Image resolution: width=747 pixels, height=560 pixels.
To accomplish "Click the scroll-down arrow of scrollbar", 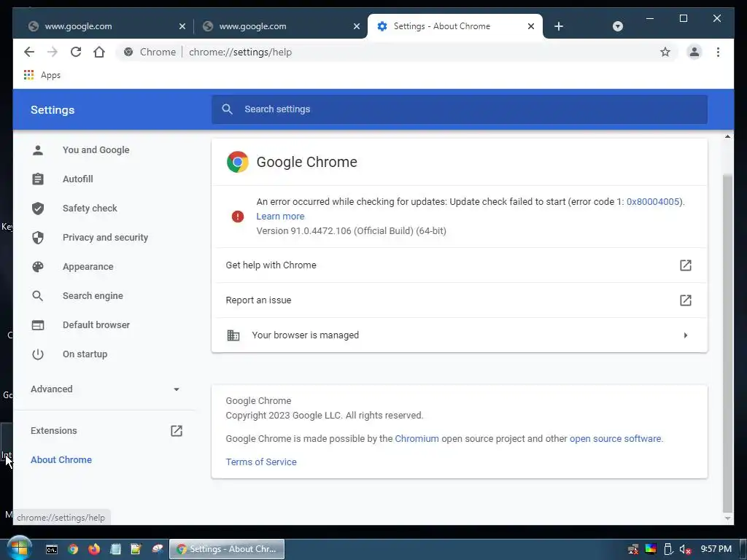I will [x=727, y=518].
